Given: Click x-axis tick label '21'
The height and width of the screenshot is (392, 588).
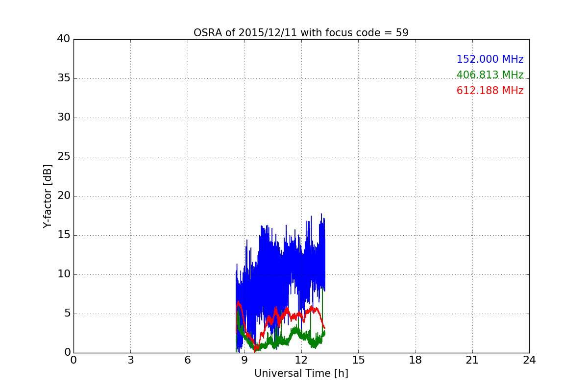Looking at the screenshot, I should (472, 360).
